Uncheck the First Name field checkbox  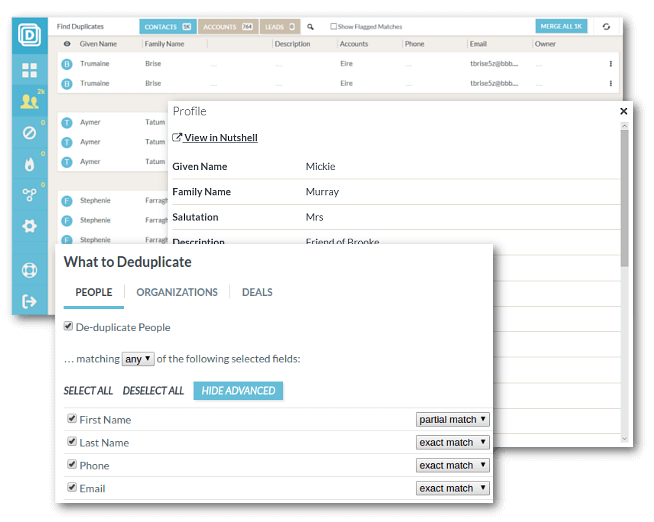click(x=72, y=418)
